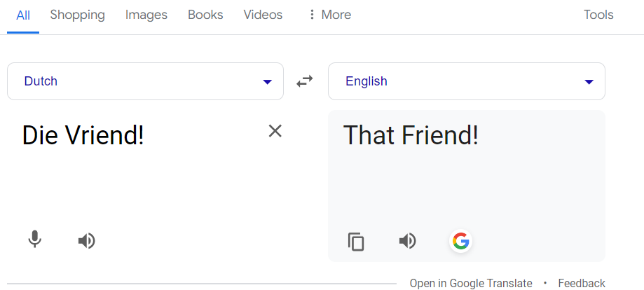
Task: Swap Dutch and English languages
Action: (304, 81)
